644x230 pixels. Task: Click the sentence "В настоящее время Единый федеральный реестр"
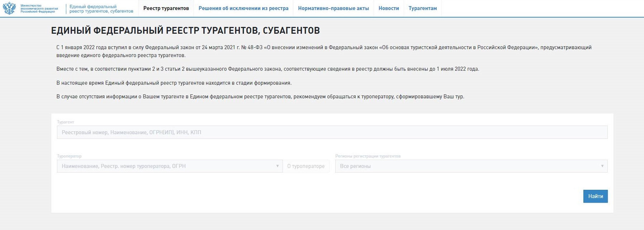coord(174,83)
